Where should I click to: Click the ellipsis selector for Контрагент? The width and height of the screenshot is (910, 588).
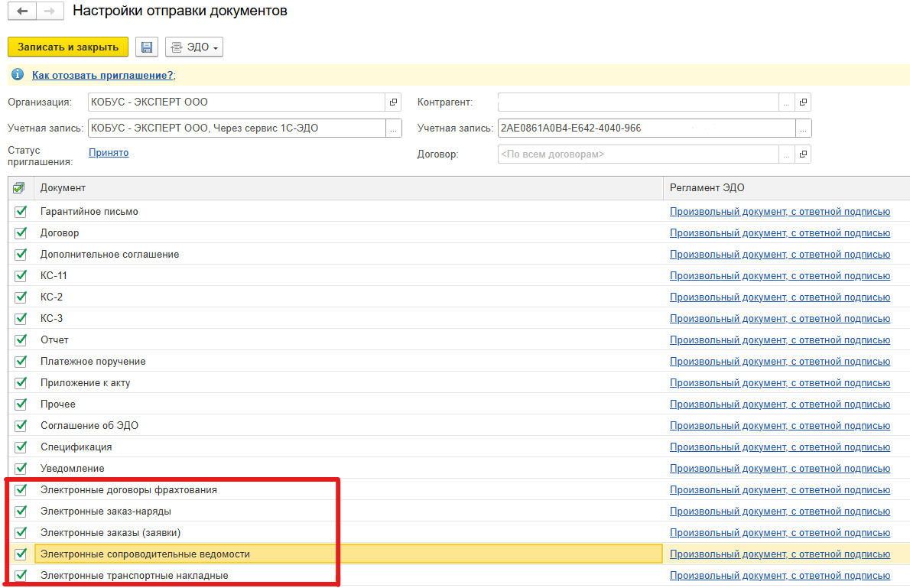click(x=786, y=102)
